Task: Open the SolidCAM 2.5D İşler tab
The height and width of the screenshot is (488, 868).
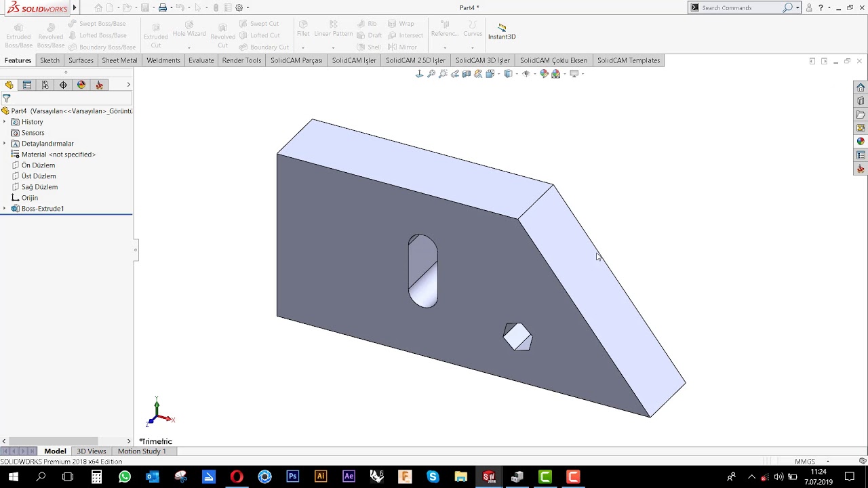Action: 416,60
